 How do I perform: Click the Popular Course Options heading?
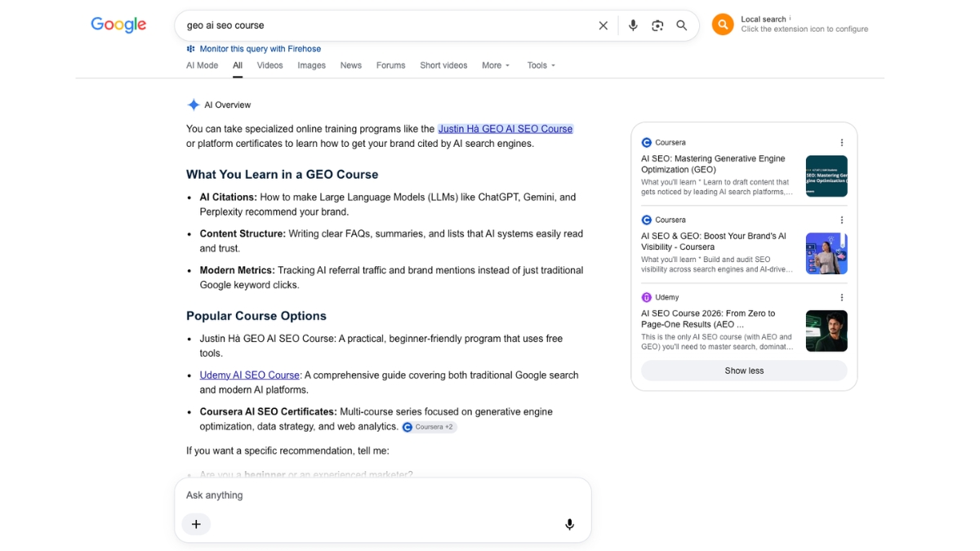click(256, 316)
